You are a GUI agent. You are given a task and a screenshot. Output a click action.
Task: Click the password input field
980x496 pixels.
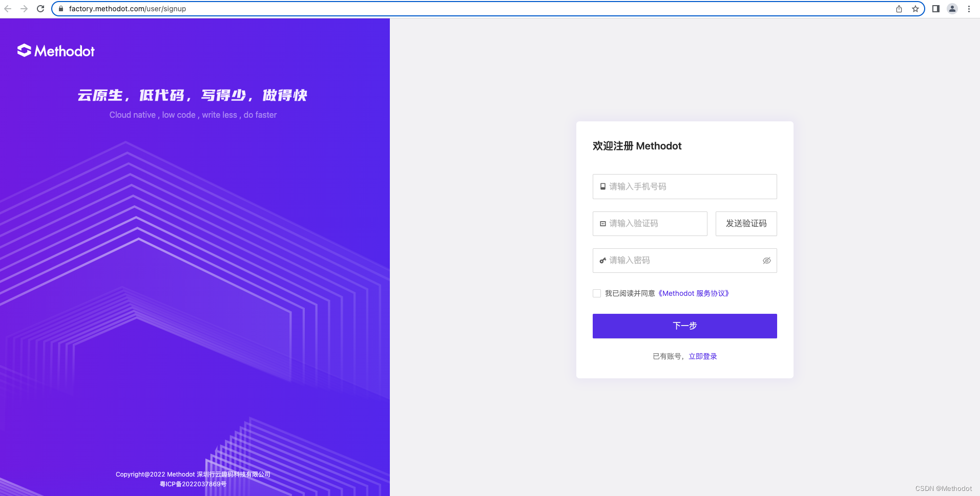coord(684,261)
